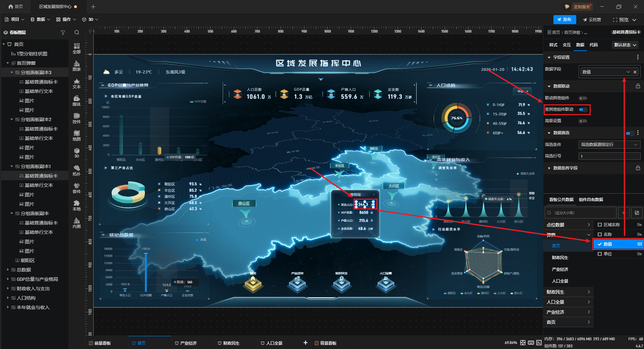Open the 图表 chart component panel
The height and width of the screenshot is (349, 644).
point(76,65)
